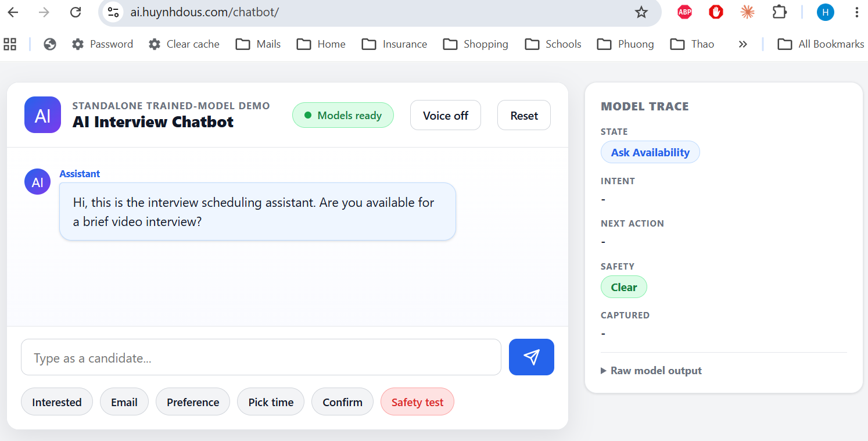Click the AI Interview Chatbot title

(x=153, y=122)
